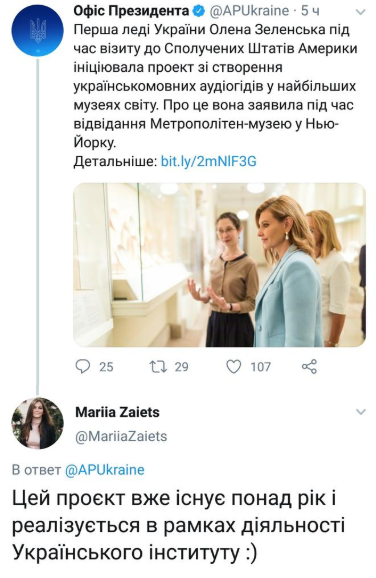Open Офіс Президента trident avatar
Screen dimensions: 376x578
pyautogui.click(x=38, y=30)
